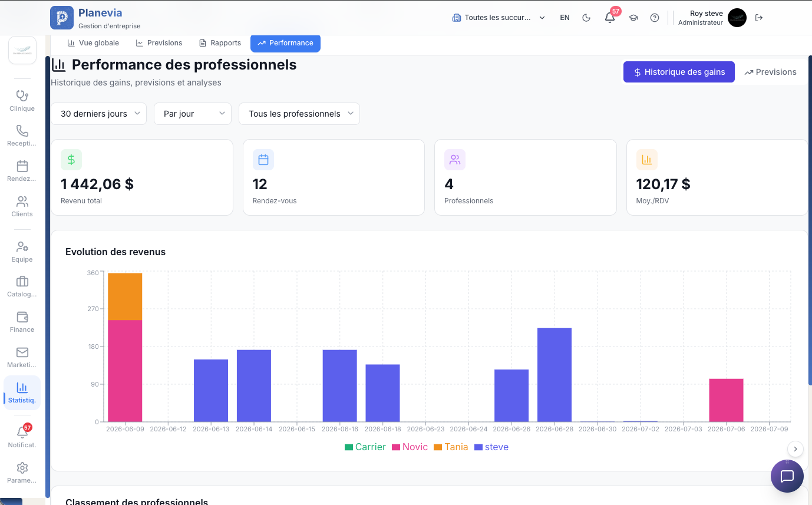Switch to the Rapports tab
Viewport: 812px width, 505px height.
click(220, 43)
